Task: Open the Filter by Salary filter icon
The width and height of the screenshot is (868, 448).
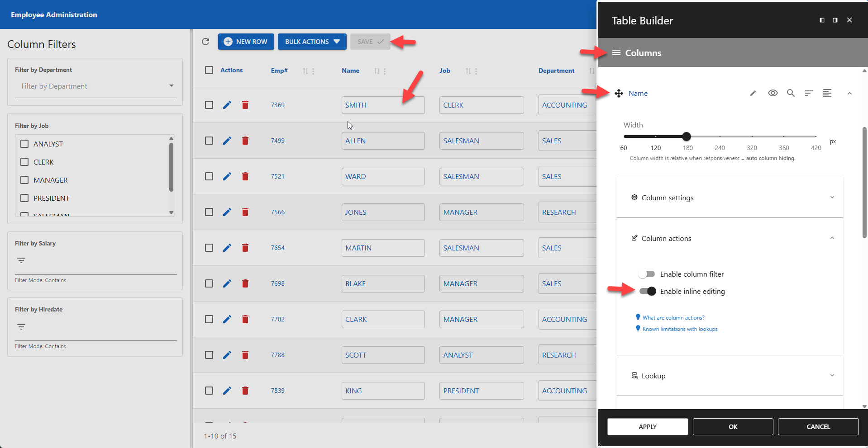Action: (x=21, y=260)
